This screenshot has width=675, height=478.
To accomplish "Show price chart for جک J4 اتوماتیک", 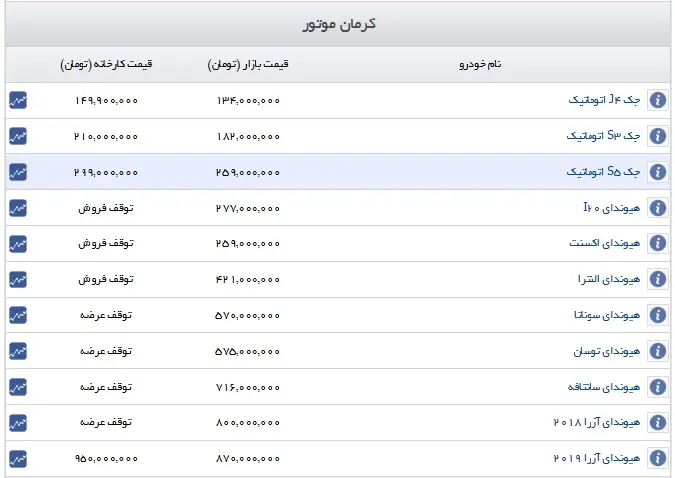I will [18, 100].
